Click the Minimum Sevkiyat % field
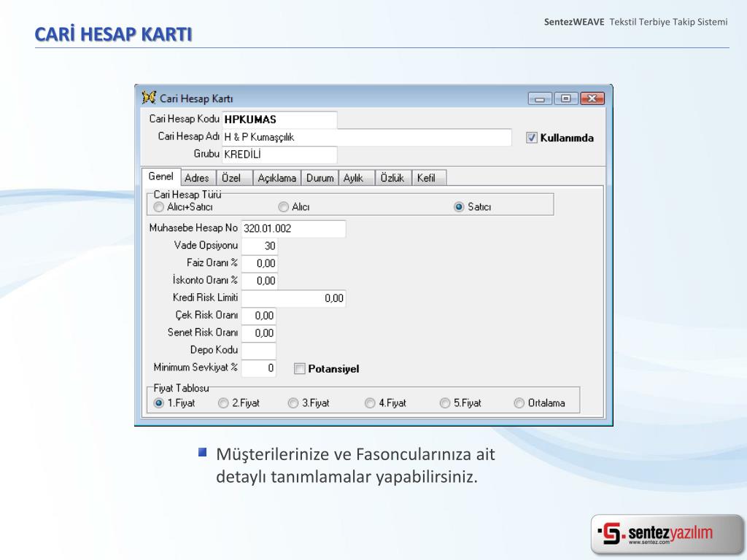747x560 pixels. tap(259, 368)
